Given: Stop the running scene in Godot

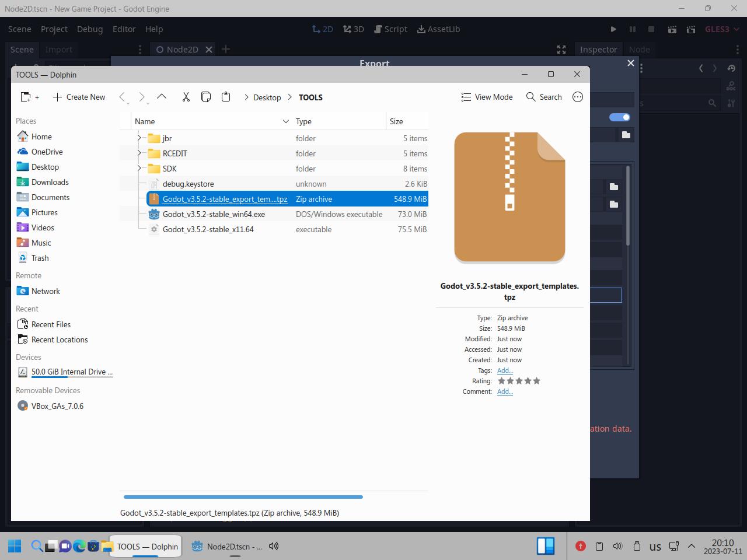Looking at the screenshot, I should [651, 29].
